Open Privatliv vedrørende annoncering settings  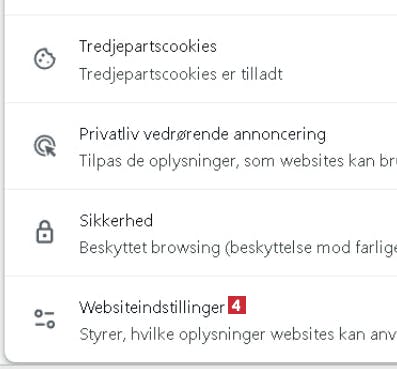click(201, 146)
